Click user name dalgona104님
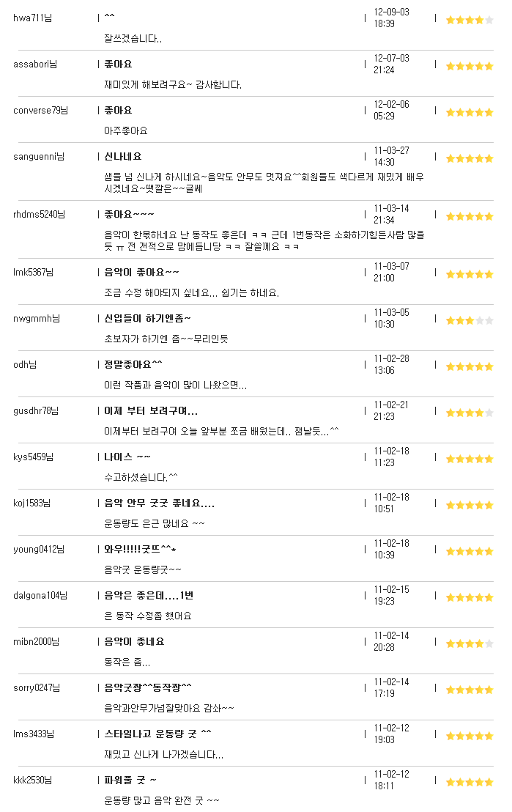This screenshot has width=512, height=812. [40, 596]
